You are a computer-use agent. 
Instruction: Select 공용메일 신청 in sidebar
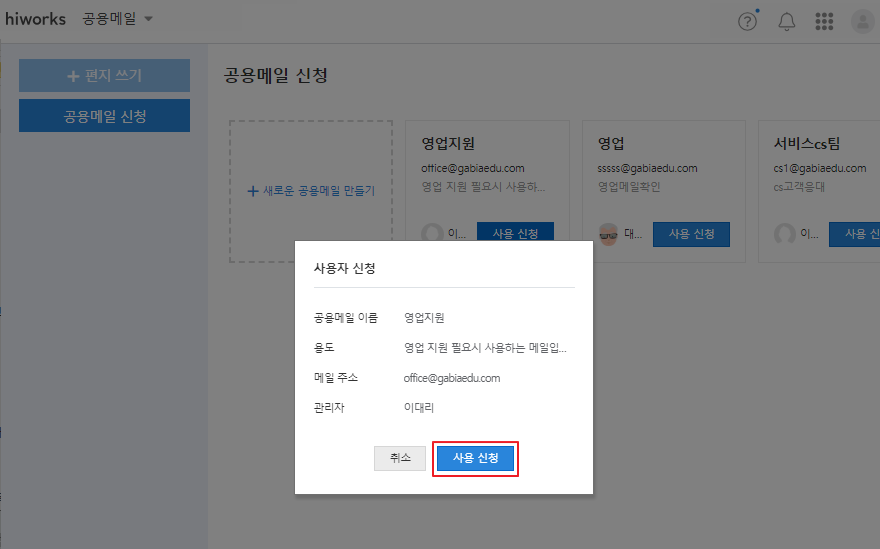(104, 116)
